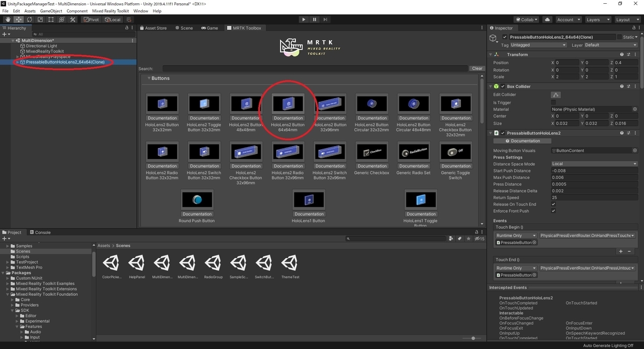Open Distance Space Mode dropdown
The image size is (644, 349).
click(594, 164)
